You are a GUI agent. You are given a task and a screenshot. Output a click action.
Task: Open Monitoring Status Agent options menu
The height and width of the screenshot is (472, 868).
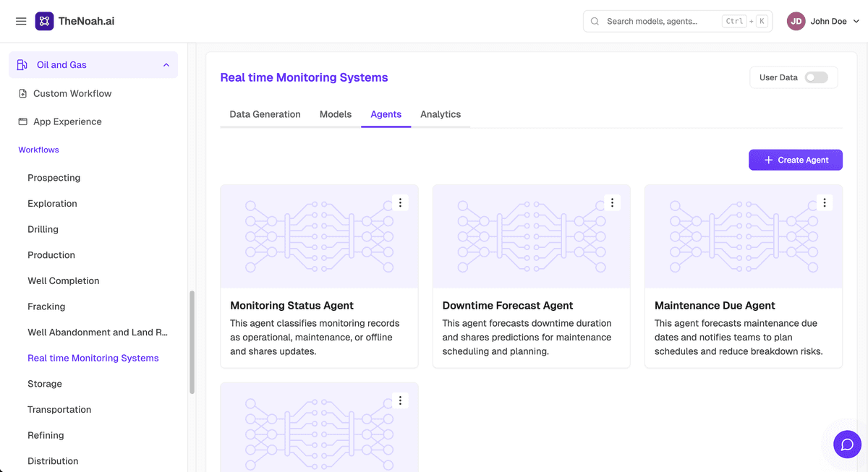[400, 203]
